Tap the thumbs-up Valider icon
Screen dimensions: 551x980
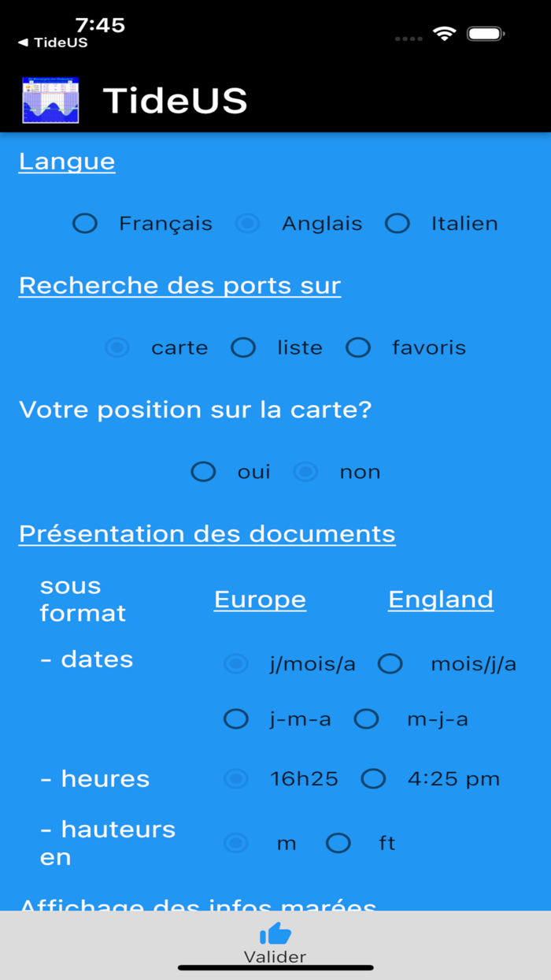point(275,934)
